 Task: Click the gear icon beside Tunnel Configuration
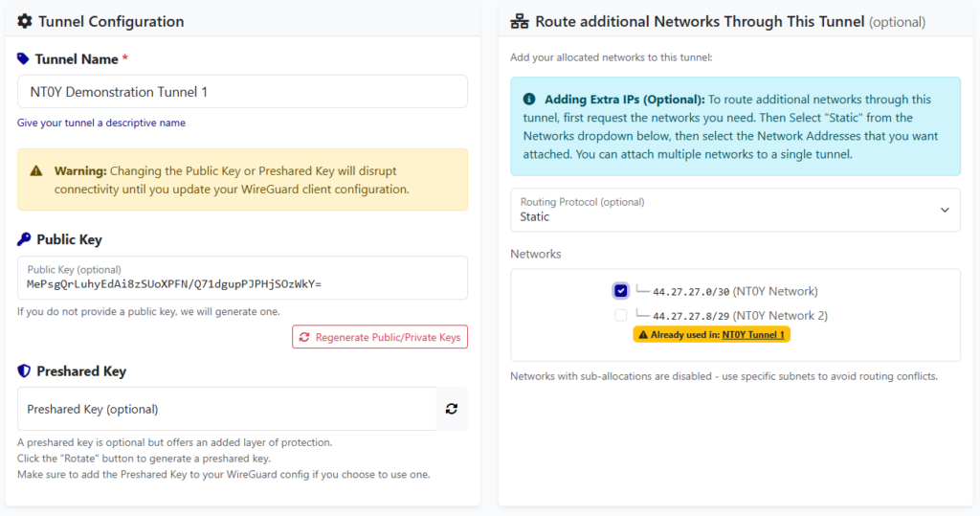click(x=25, y=21)
